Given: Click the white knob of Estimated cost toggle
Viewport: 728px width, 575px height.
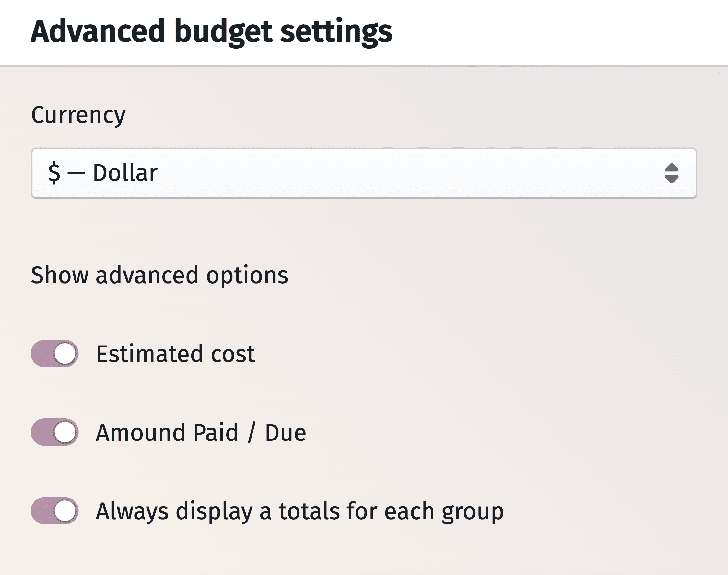Looking at the screenshot, I should pyautogui.click(x=65, y=354).
